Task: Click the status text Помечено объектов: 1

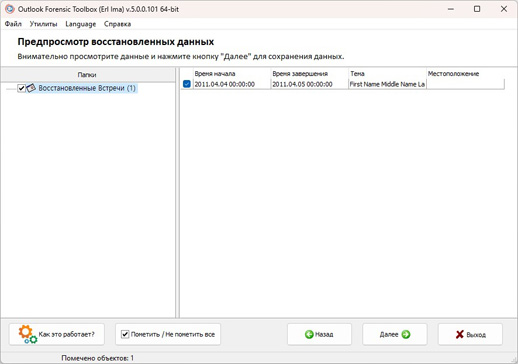Action: pyautogui.click(x=98, y=358)
